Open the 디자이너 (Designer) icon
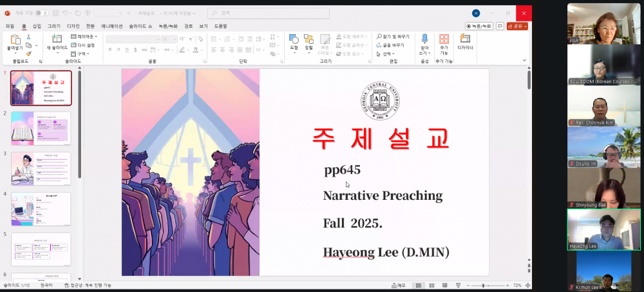 [465, 39]
